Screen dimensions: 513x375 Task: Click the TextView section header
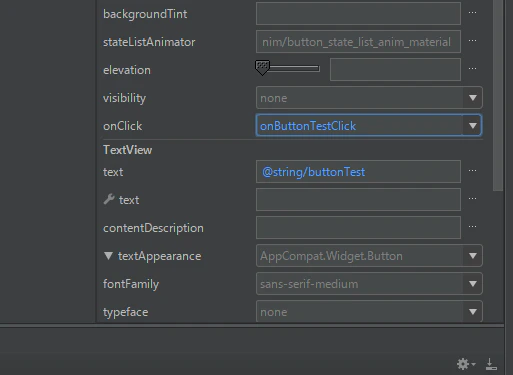coord(127,150)
